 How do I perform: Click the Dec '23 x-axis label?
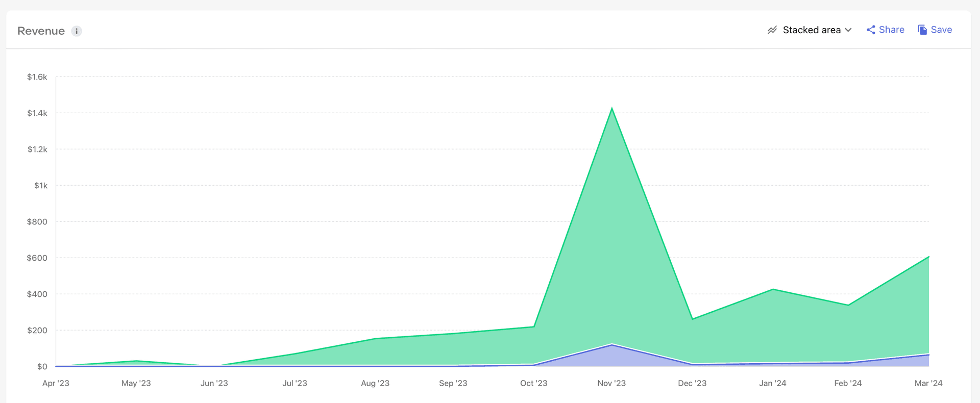pyautogui.click(x=692, y=383)
